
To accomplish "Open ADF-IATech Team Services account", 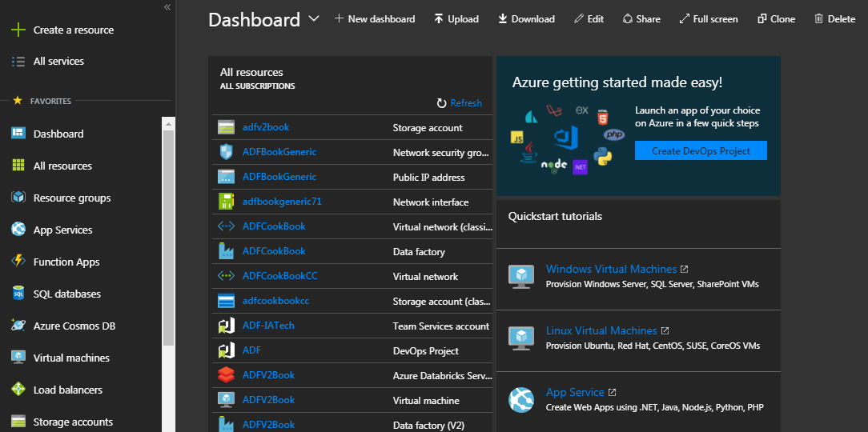I will [x=268, y=326].
